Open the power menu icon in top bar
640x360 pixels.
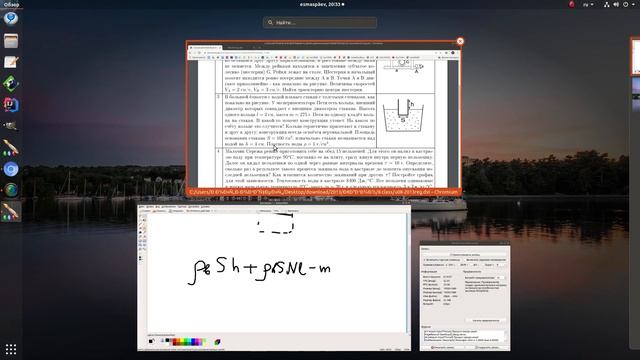pos(625,4)
